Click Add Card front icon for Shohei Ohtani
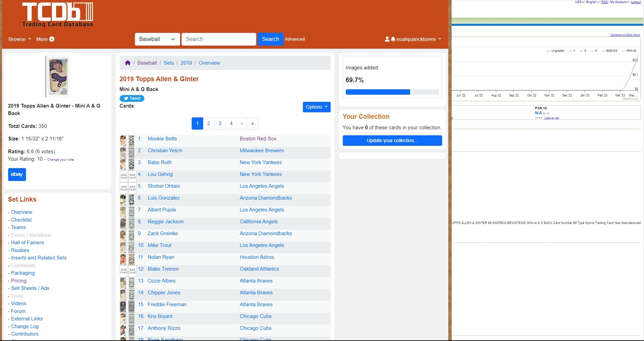 [x=124, y=188]
